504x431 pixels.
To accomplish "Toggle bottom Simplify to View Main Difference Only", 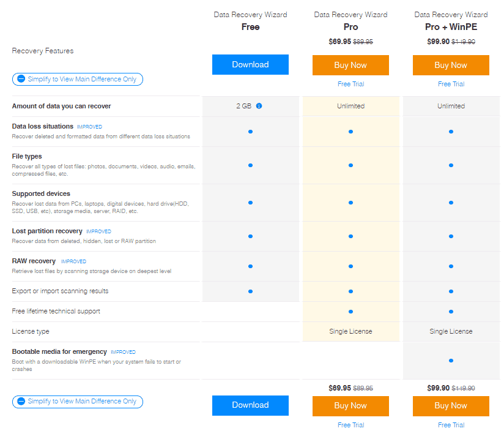I will click(x=78, y=402).
